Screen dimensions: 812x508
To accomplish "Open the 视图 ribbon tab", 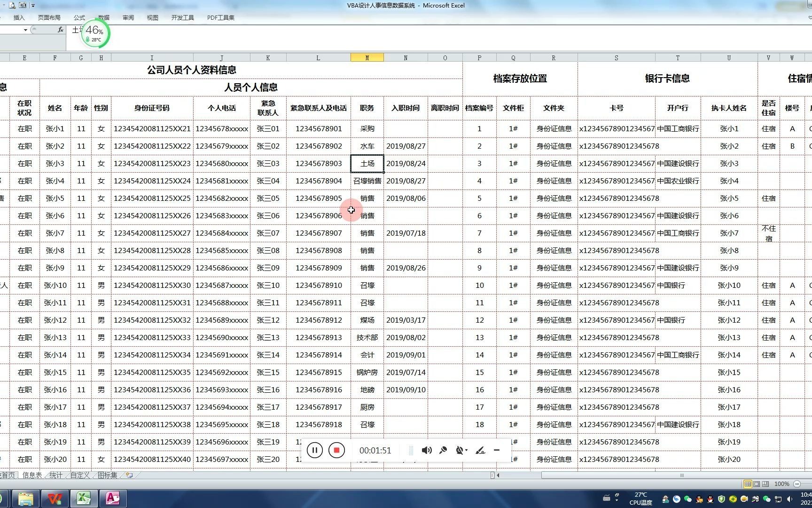I will [x=153, y=17].
